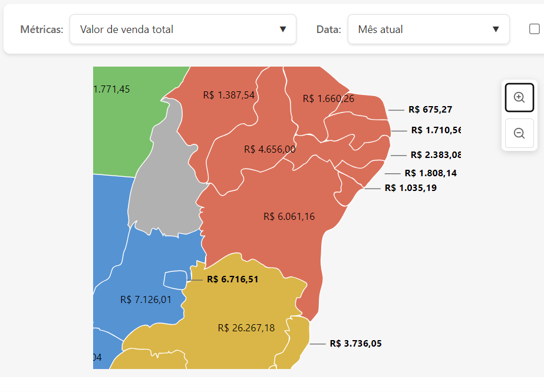Screen dimensions: 544x392
Task: Select the red region labeled R$ 6.061,16
Action: pos(289,217)
